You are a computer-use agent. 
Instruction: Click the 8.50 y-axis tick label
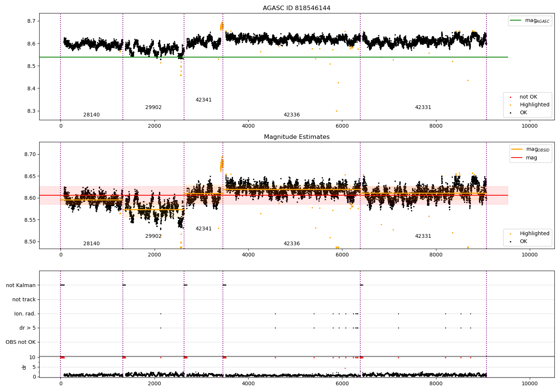(x=30, y=242)
